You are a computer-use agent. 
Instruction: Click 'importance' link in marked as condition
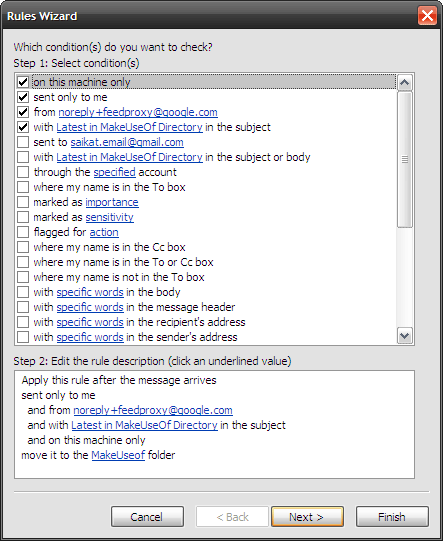coord(112,202)
